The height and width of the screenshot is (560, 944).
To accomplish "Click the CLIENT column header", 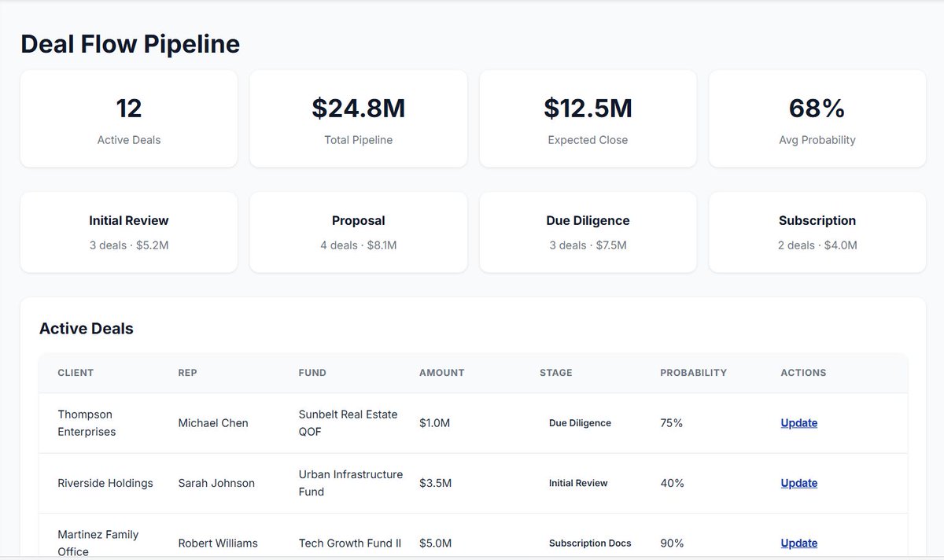I will pos(76,373).
